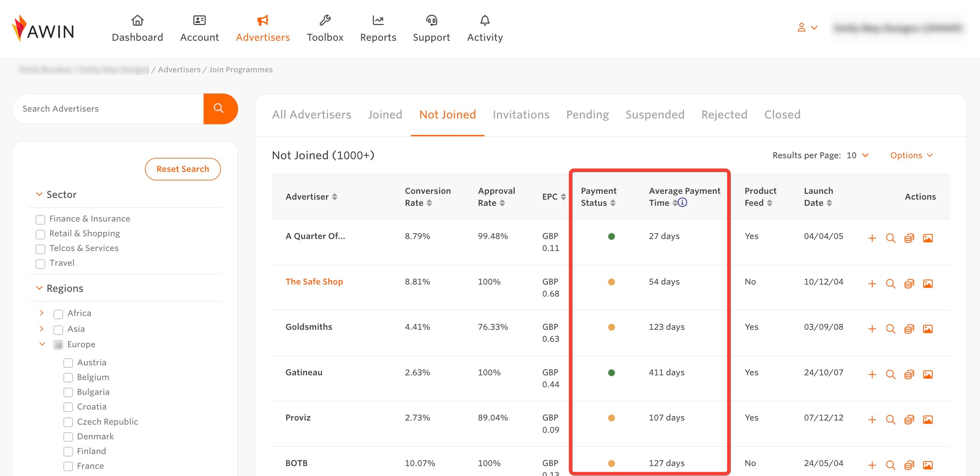This screenshot has height=476, width=980.
Task: Click Advertisers in the breadcrumb
Action: [179, 70]
